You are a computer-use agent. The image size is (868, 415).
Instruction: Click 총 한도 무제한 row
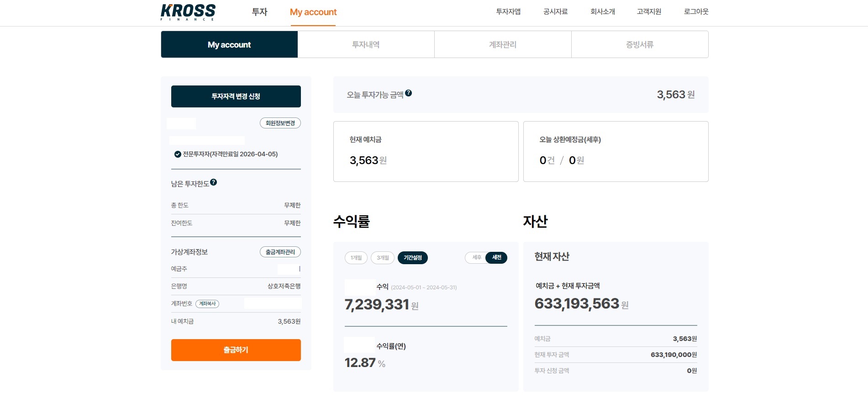point(236,205)
